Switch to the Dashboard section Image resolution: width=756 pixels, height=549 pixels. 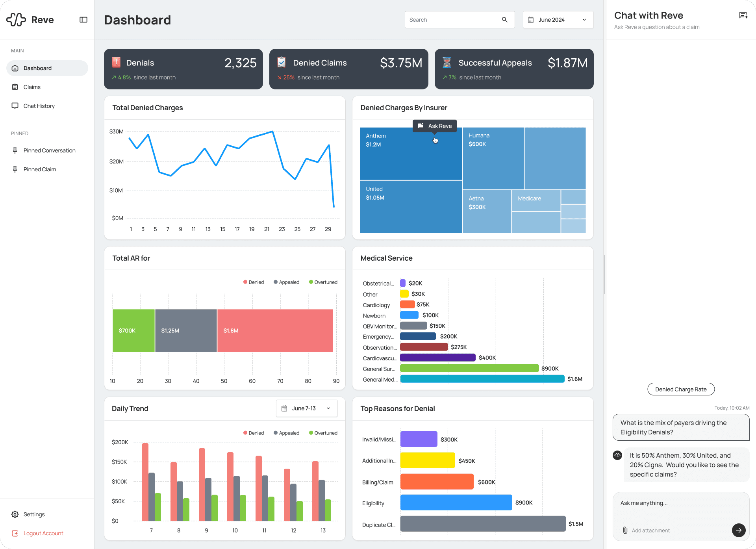tap(37, 68)
